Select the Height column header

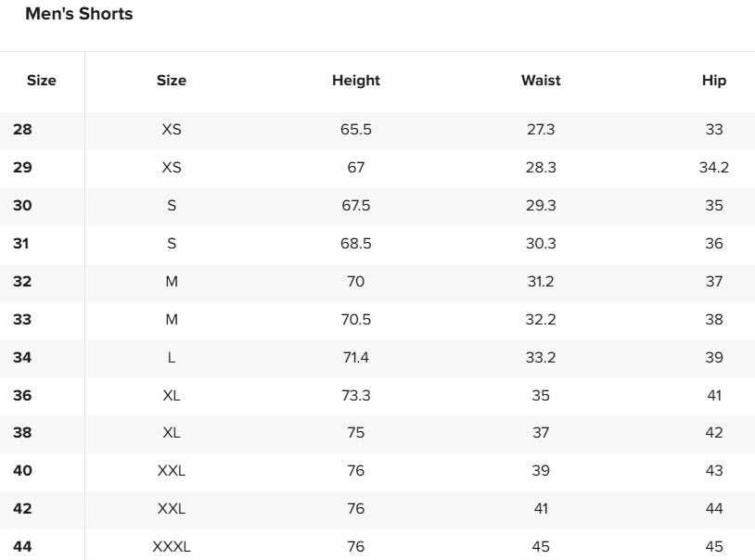coord(355,81)
